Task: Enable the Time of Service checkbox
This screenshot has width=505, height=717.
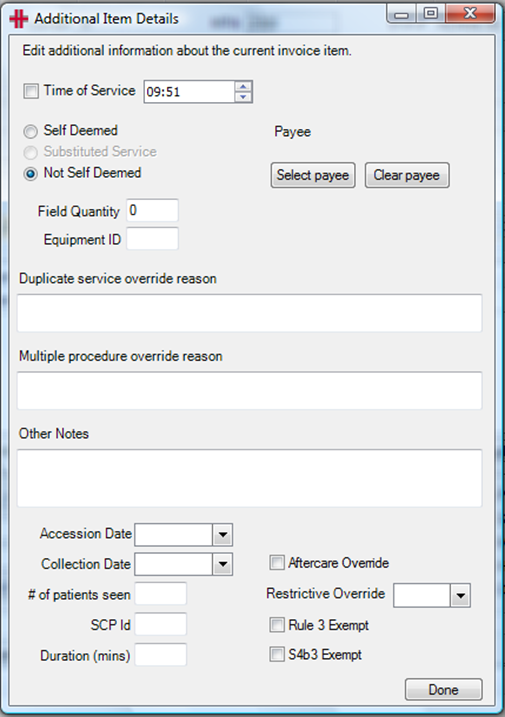Action: (x=31, y=91)
